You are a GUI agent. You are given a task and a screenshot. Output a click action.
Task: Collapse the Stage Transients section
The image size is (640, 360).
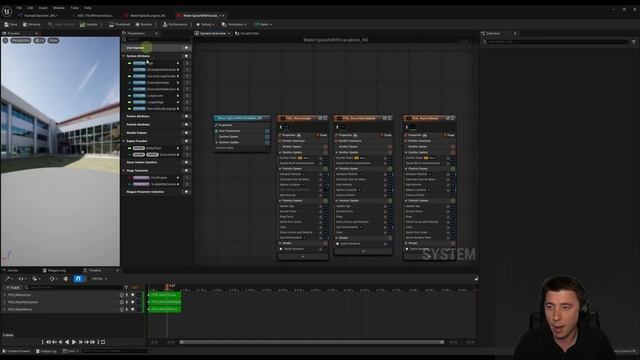(x=124, y=170)
